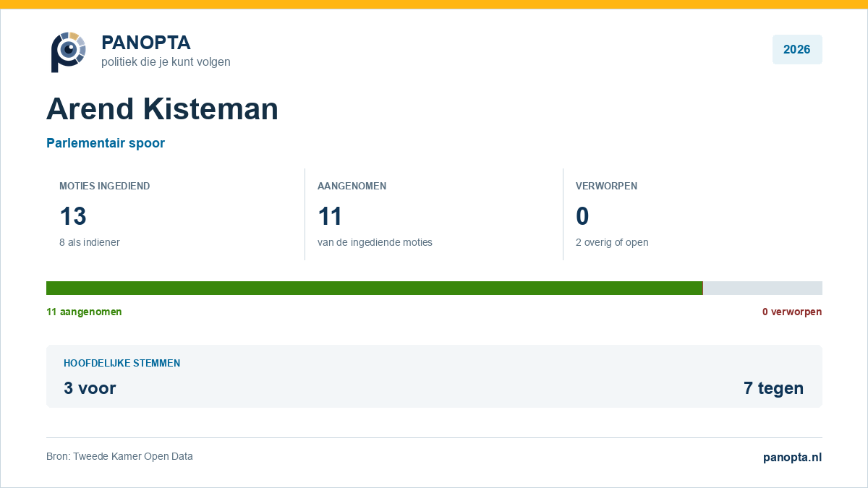Click the '0 verworpen' bar label
Viewport: 868px width, 488px height.
click(792, 312)
